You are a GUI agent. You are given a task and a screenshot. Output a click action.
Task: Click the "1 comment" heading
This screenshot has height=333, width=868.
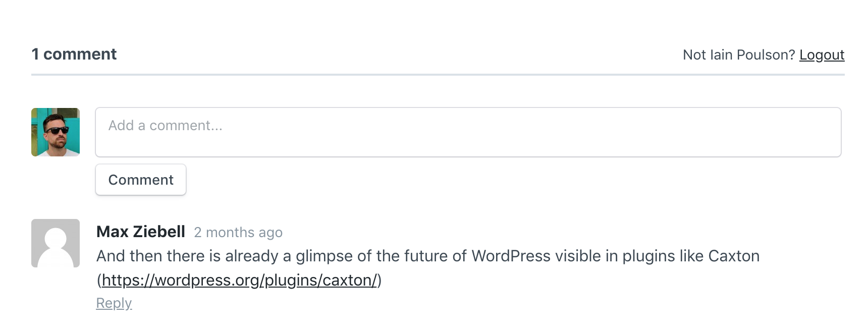click(74, 54)
